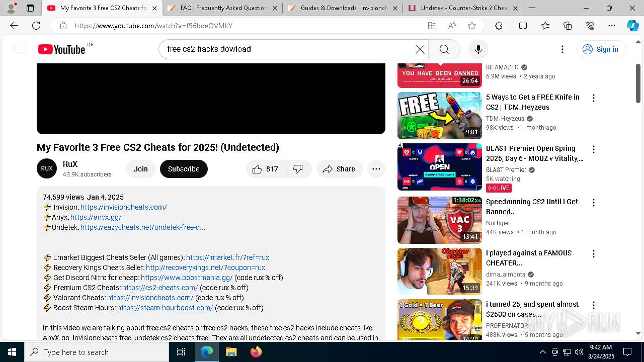Go to the YouTube home logo

pyautogui.click(x=62, y=49)
